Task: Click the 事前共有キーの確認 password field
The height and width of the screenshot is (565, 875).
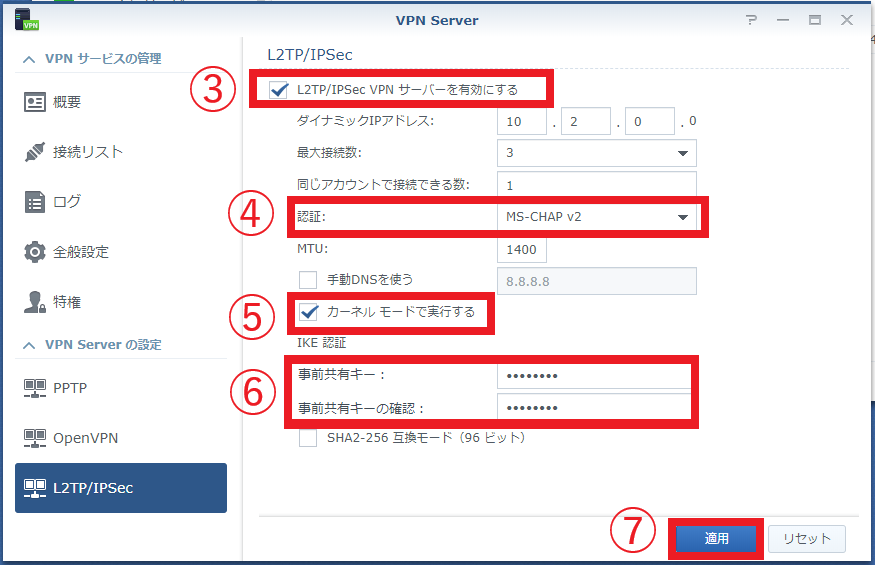Action: (594, 408)
